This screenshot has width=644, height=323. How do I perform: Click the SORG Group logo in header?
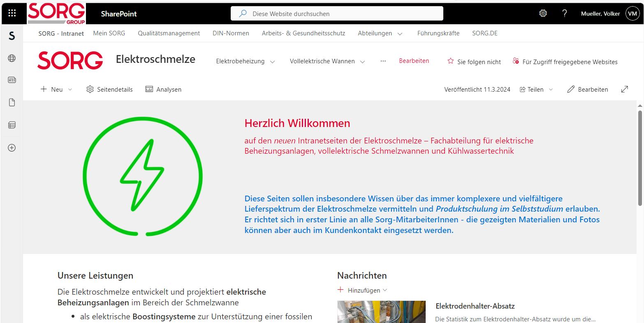click(56, 14)
